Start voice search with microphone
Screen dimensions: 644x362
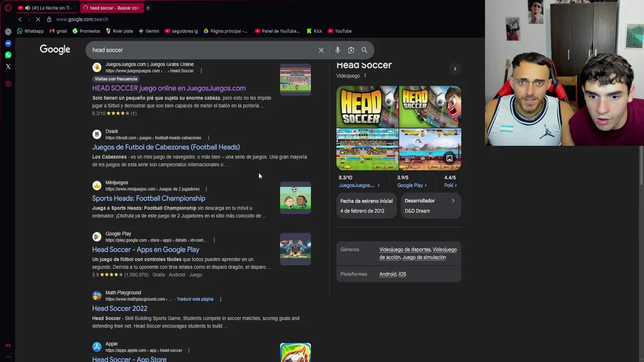pyautogui.click(x=338, y=50)
